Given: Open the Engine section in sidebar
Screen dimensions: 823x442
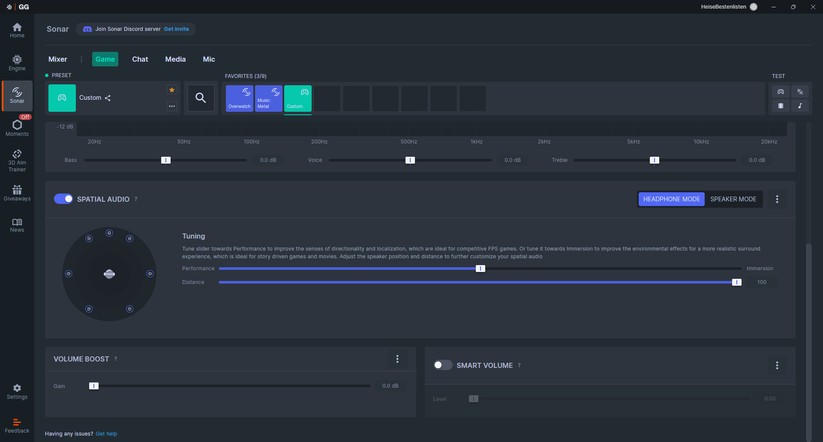Looking at the screenshot, I should coord(17,62).
